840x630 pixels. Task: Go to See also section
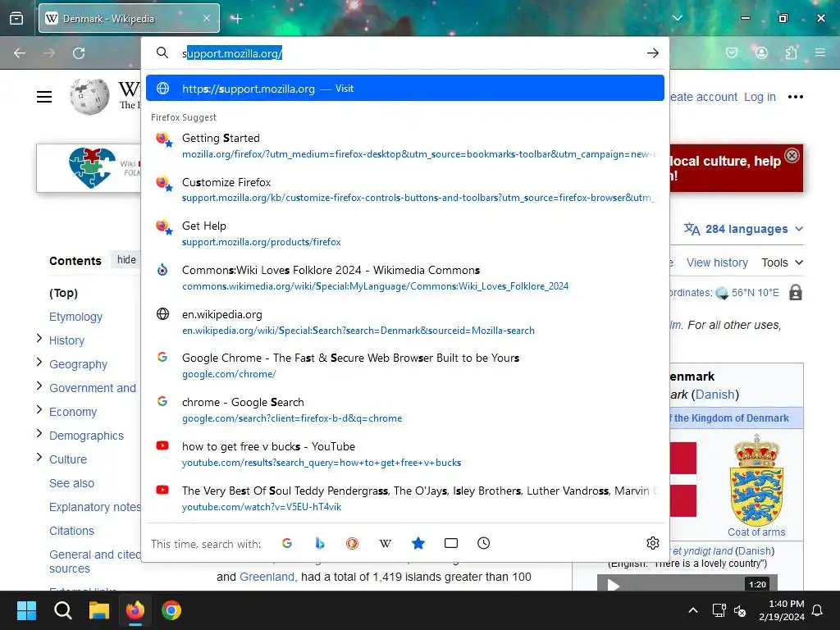pos(72,483)
